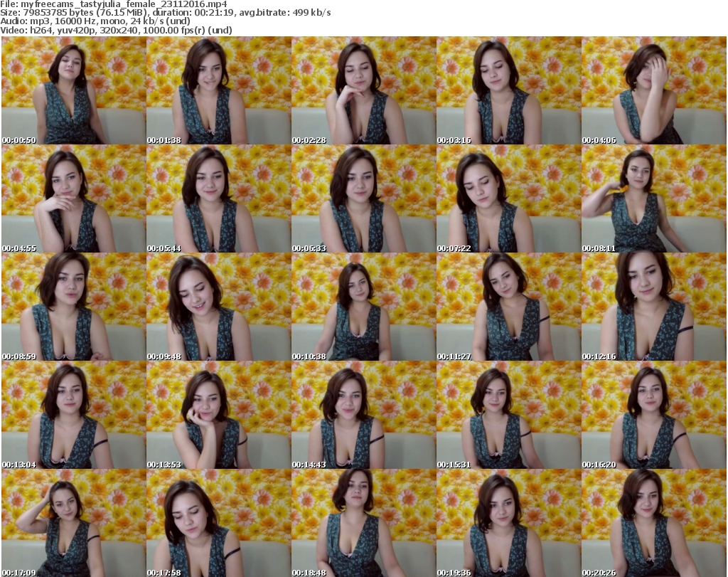Click the thumbnail labeled 00:18:48
Screen dimensions: 728x577
click(x=363, y=523)
